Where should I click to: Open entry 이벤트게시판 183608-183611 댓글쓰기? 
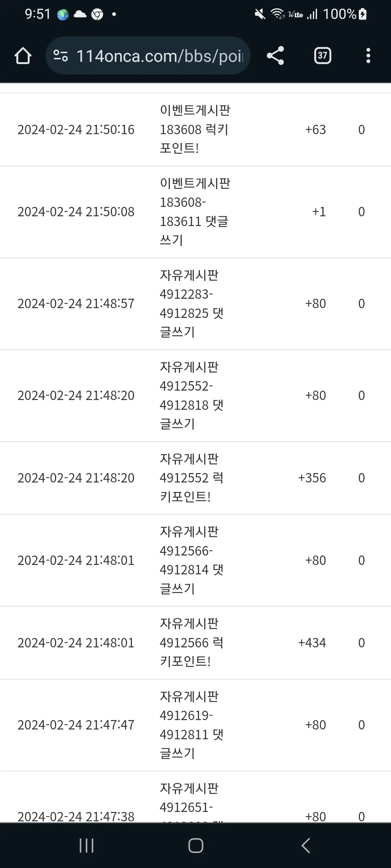195,212
